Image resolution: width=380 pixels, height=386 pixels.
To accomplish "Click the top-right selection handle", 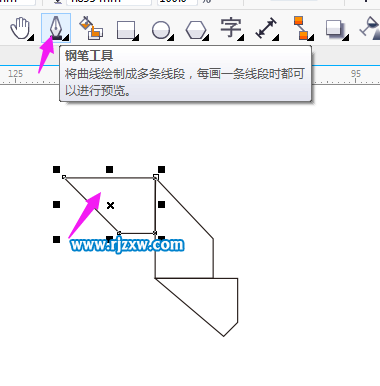I will (x=162, y=170).
